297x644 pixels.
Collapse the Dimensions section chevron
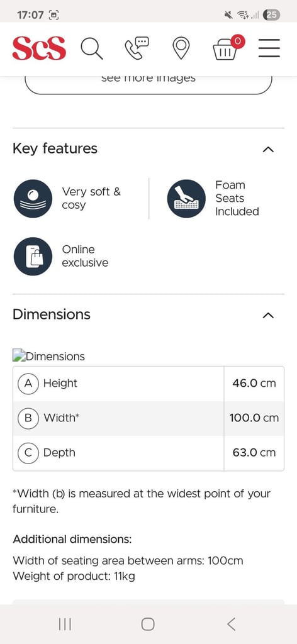[268, 316]
